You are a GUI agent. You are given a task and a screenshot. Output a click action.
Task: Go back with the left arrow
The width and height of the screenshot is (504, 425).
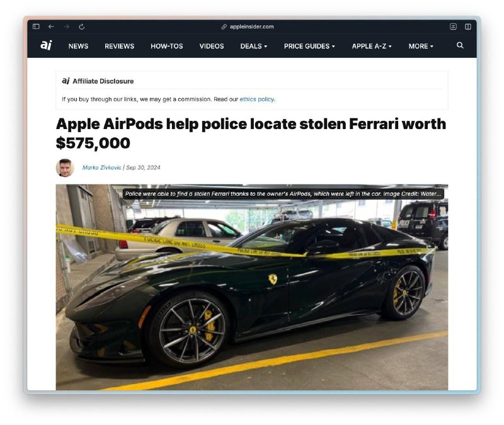click(x=51, y=26)
